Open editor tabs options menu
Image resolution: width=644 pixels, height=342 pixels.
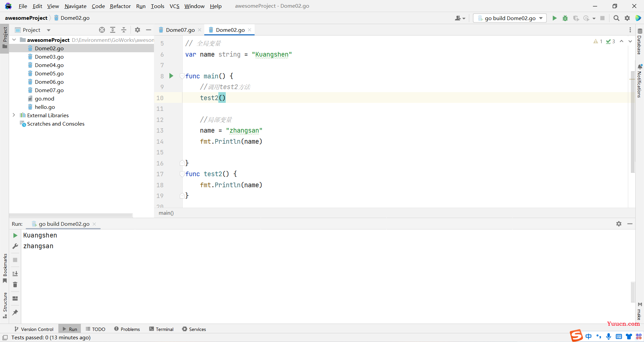(630, 30)
